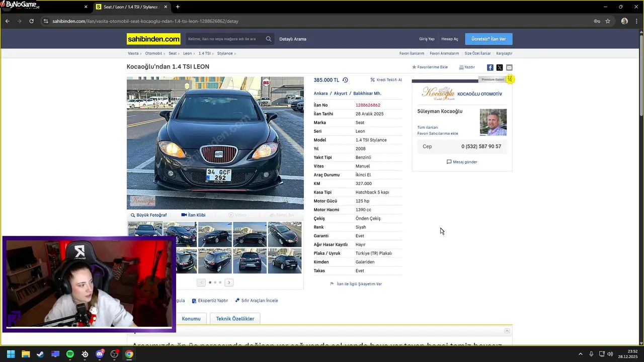The width and height of the screenshot is (644, 362).
Task: Go back in browser history
Action: [7, 21]
